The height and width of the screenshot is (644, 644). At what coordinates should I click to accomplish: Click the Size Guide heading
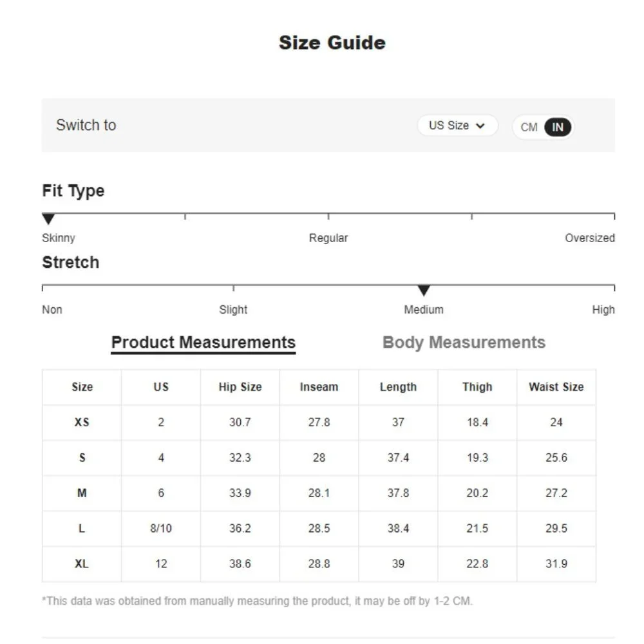coord(332,43)
